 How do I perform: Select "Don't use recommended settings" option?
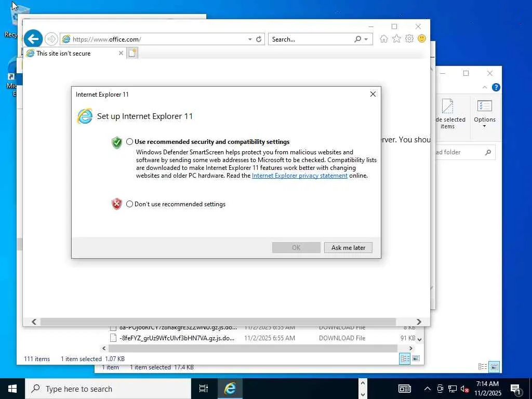tap(129, 204)
